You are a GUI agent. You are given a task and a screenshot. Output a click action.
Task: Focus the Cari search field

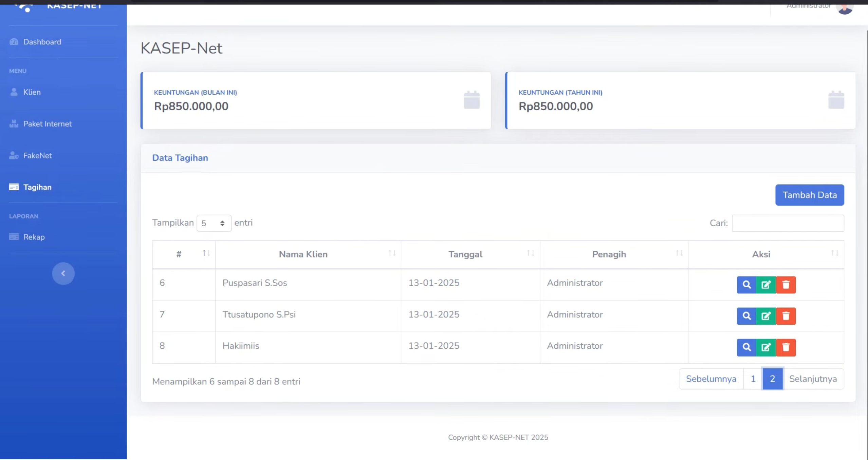coord(788,223)
